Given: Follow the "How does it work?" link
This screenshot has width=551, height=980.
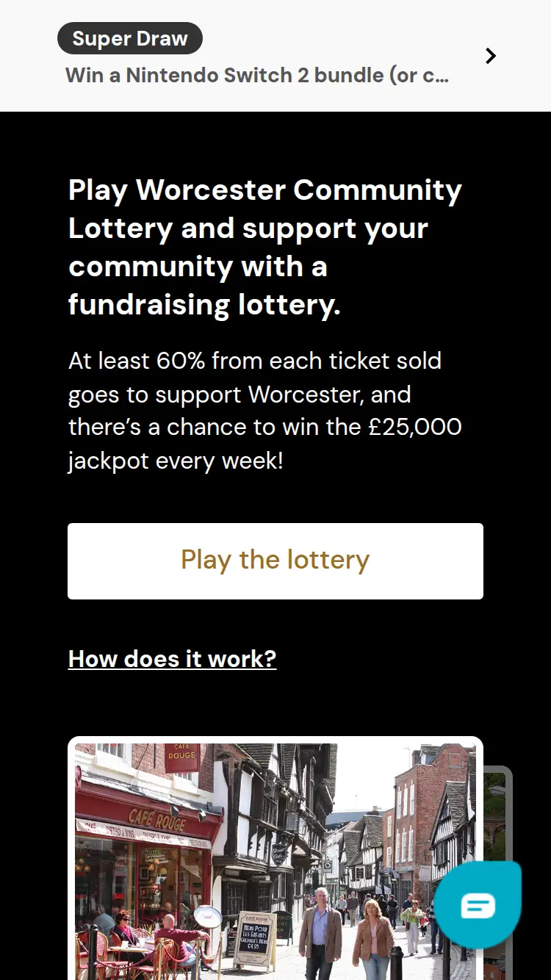Looking at the screenshot, I should 171,658.
